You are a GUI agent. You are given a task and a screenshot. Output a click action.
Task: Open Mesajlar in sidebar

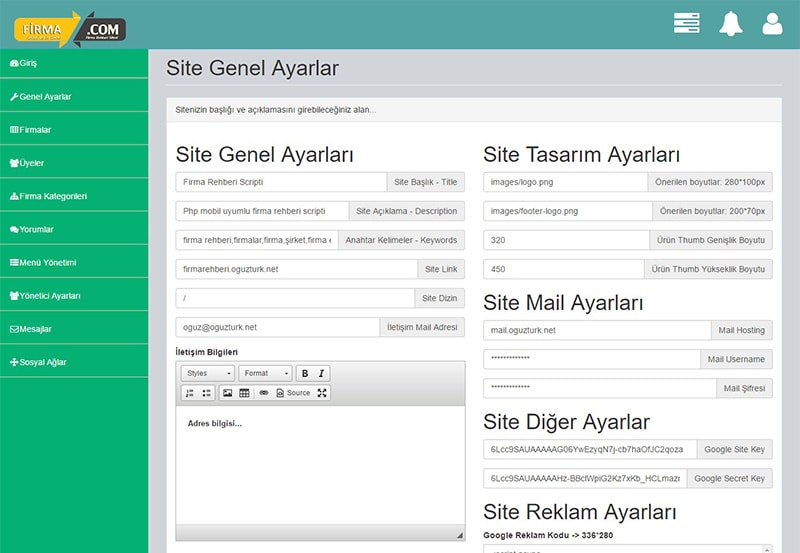(74, 329)
